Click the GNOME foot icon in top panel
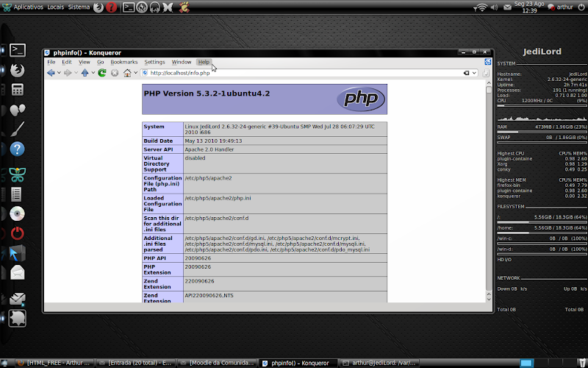Image resolution: width=588 pixels, height=368 pixels. (x=184, y=7)
